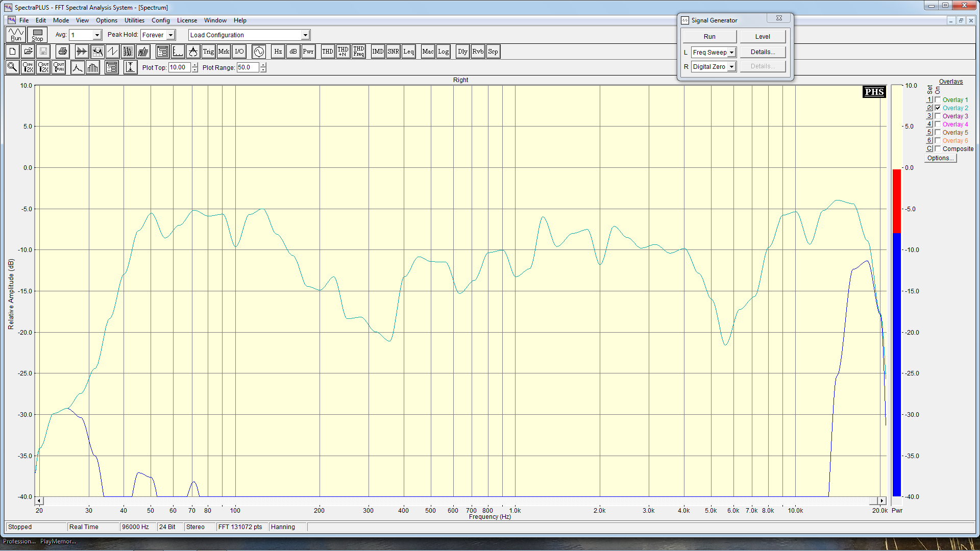Open the Spectrogram view icon
The width and height of the screenshot is (980, 551).
(x=128, y=52)
